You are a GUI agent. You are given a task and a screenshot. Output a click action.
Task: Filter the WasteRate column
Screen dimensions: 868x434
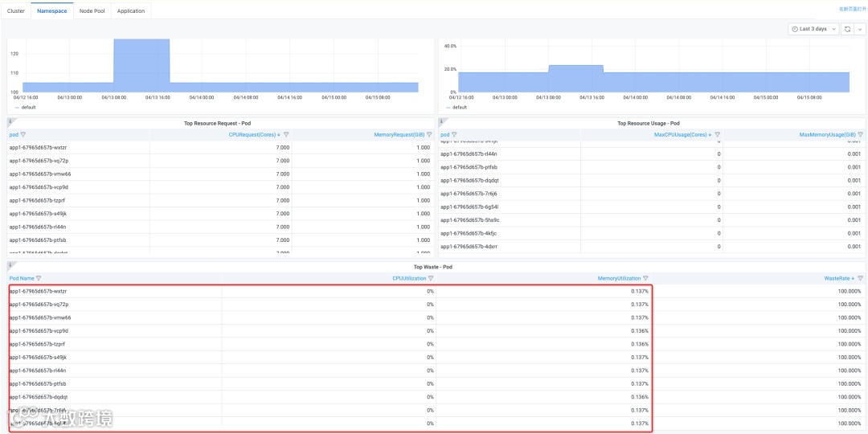[860, 278]
